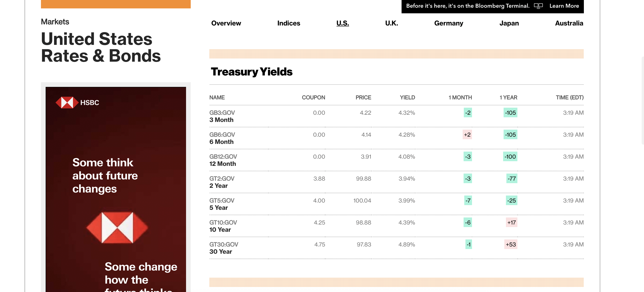Image resolution: width=644 pixels, height=292 pixels.
Task: Open the GT5:GOV 5 Year link
Action: coord(222,204)
